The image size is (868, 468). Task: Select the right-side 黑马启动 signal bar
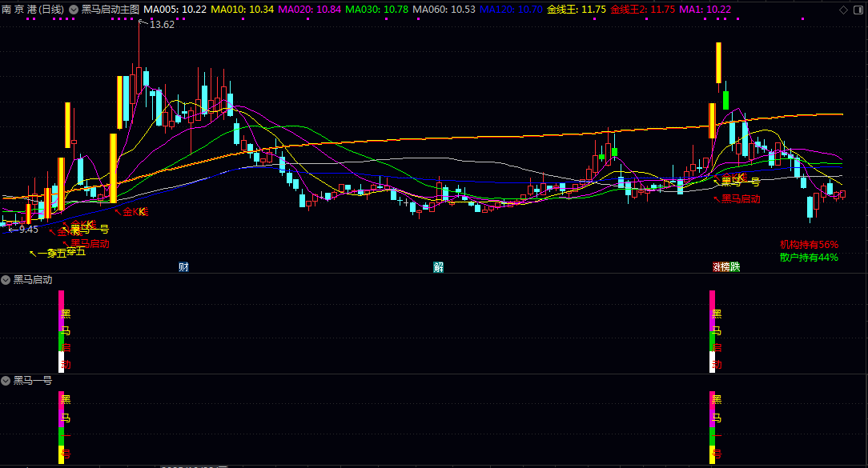[713, 331]
